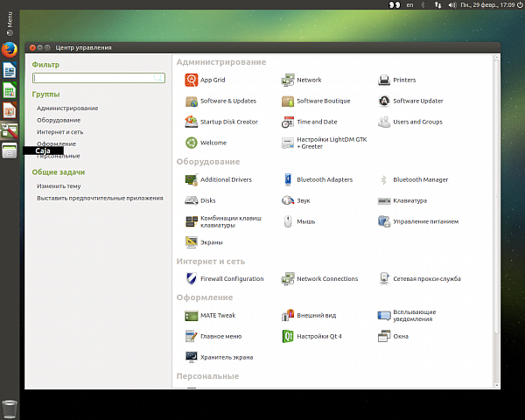
Task: Open Startup Disk Creator
Action: (x=221, y=122)
